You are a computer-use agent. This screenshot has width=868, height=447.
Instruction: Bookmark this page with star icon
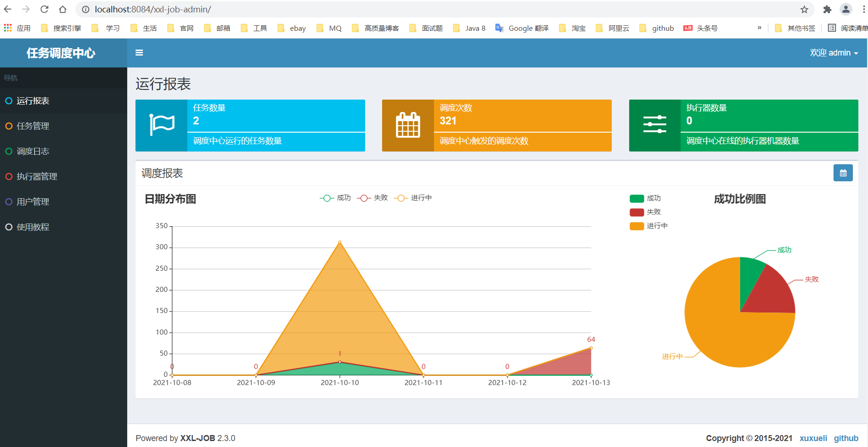(804, 9)
